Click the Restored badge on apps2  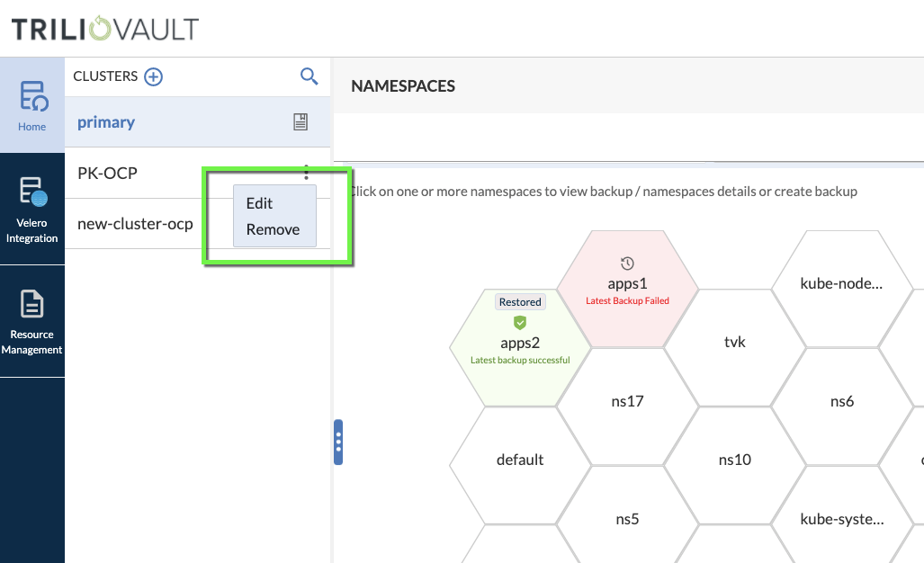(x=520, y=302)
